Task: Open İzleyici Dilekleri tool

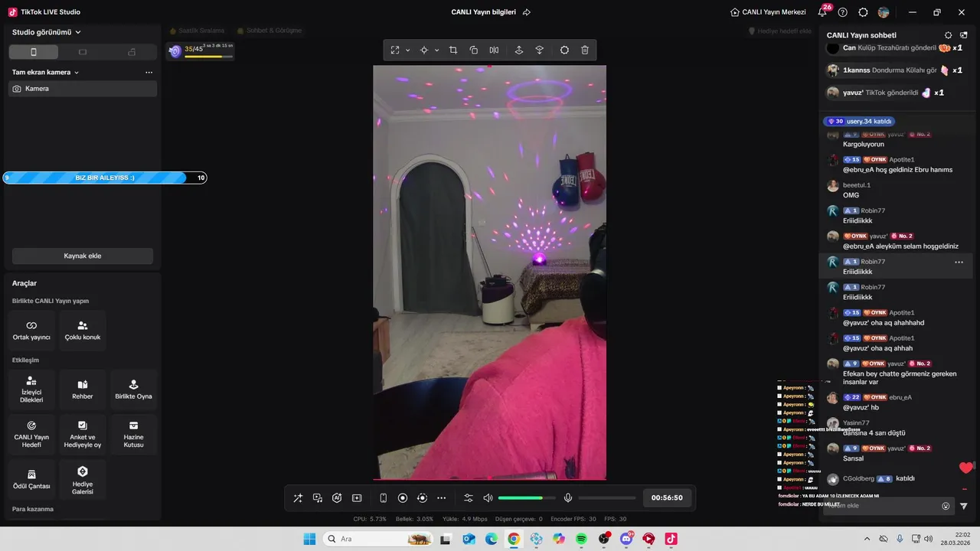Action: 31,390
